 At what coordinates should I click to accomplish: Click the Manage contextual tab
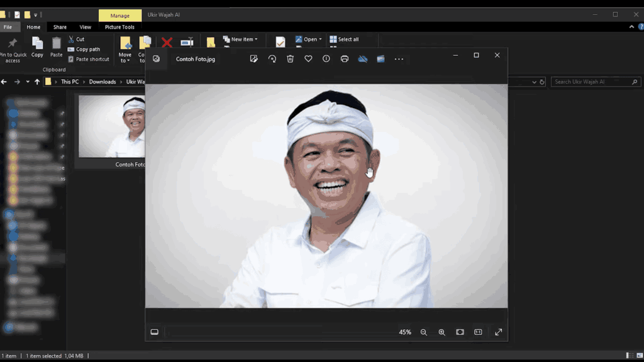[x=120, y=16]
